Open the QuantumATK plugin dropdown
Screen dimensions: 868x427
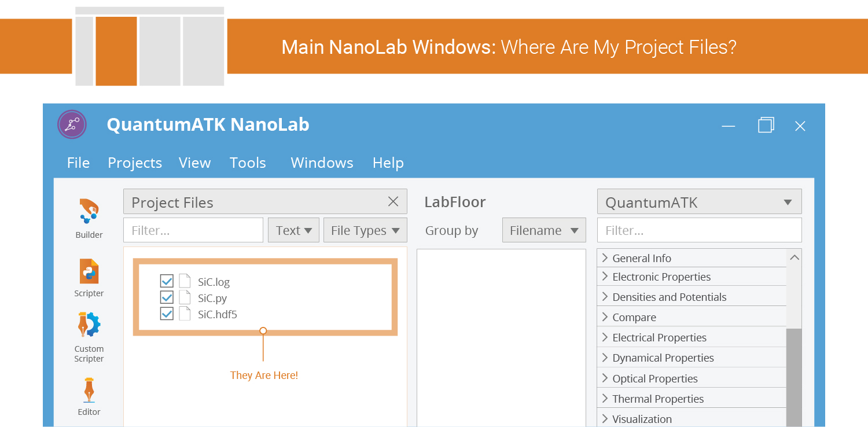[699, 201]
